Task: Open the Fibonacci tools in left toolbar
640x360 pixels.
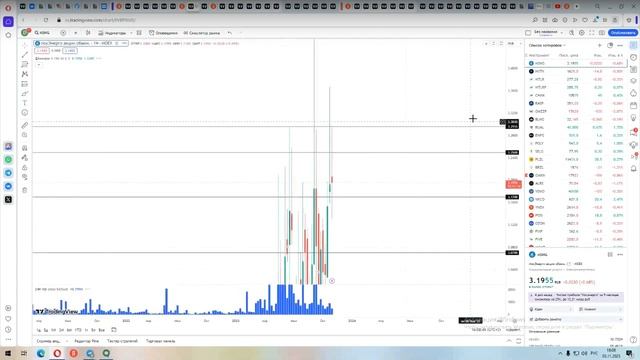Action: (25, 64)
